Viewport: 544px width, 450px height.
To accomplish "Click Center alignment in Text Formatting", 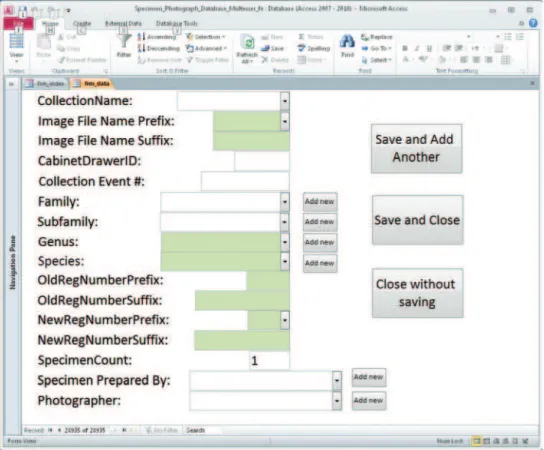I will [x=476, y=60].
